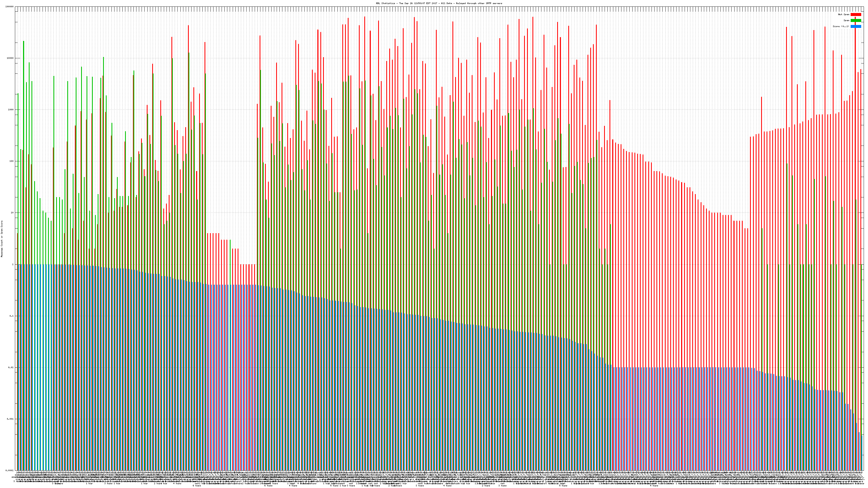Click the red Not Spam legend swatch
868x488 pixels.
856,14
